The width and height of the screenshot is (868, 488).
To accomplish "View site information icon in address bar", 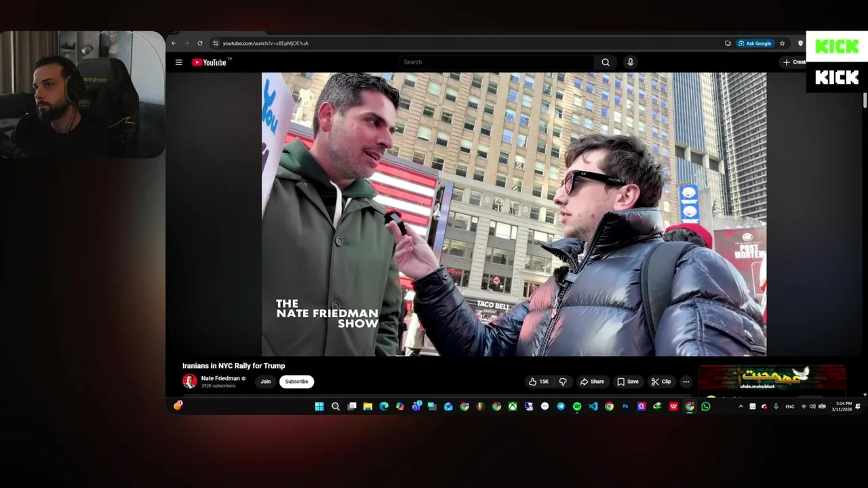I will click(216, 43).
